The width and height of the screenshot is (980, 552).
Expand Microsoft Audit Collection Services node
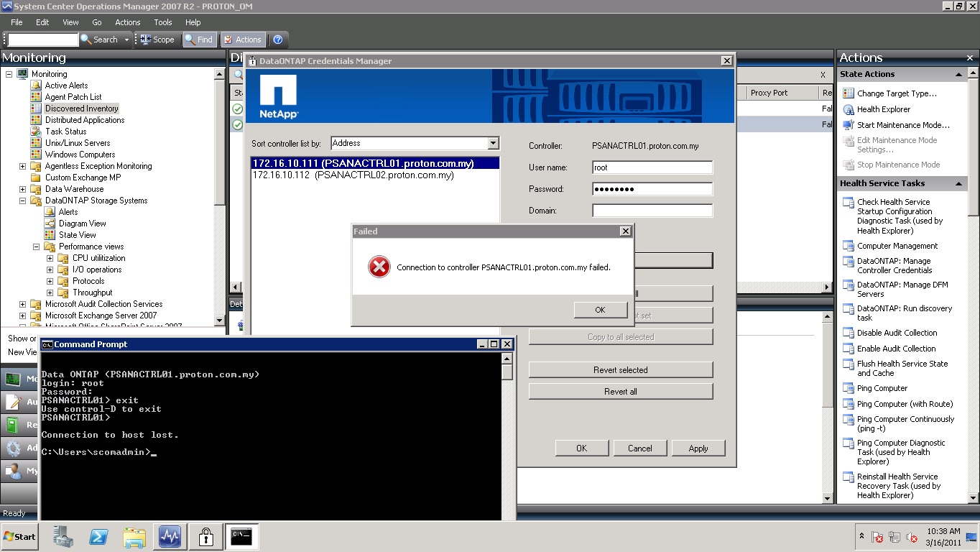pos(23,304)
